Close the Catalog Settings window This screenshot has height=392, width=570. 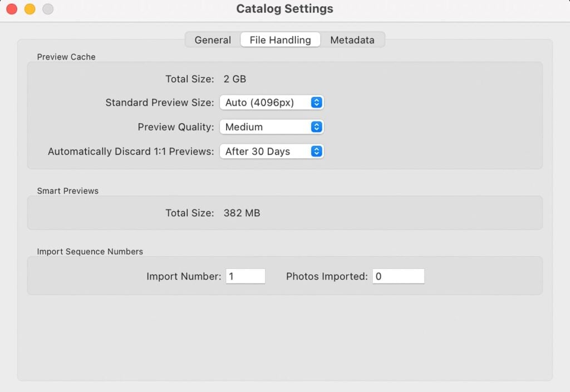12,9
